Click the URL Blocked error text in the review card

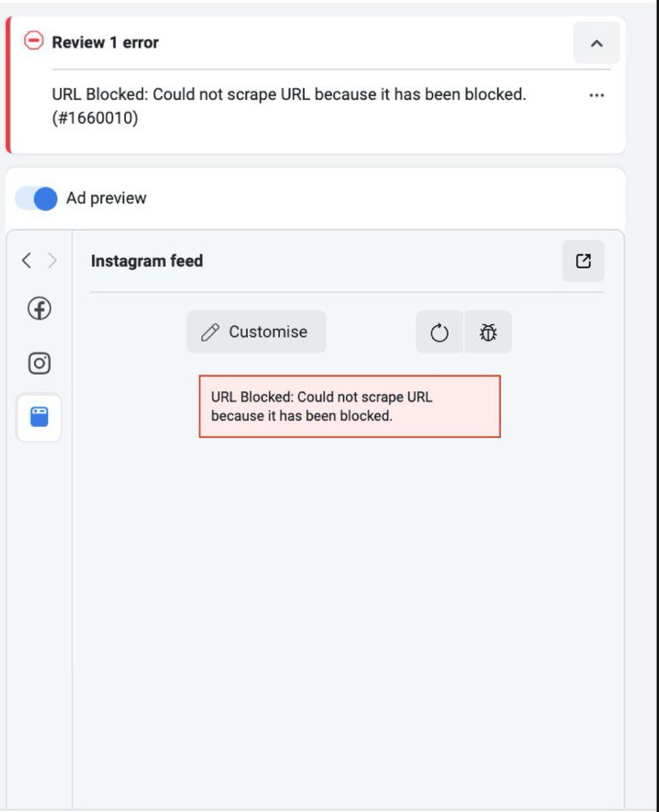pyautogui.click(x=289, y=95)
